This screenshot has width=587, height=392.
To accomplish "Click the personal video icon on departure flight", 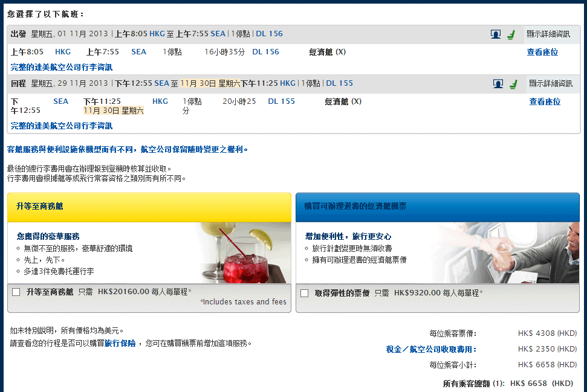I will point(496,34).
